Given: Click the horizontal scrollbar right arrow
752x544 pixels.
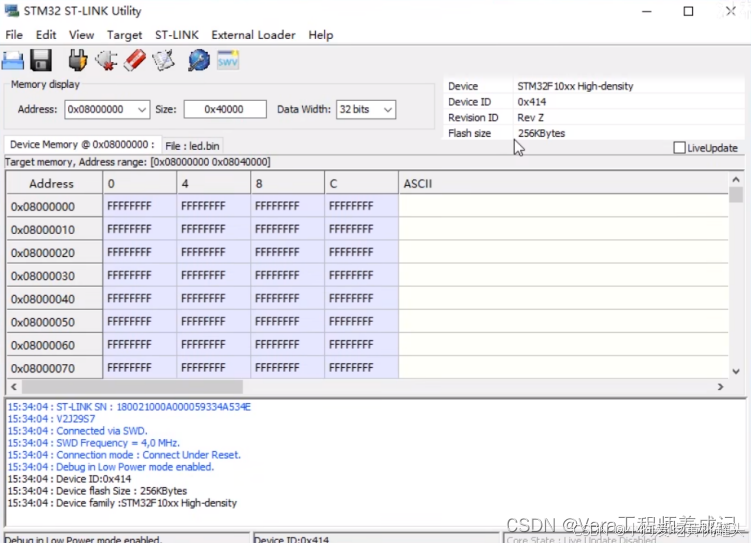Looking at the screenshot, I should [720, 387].
